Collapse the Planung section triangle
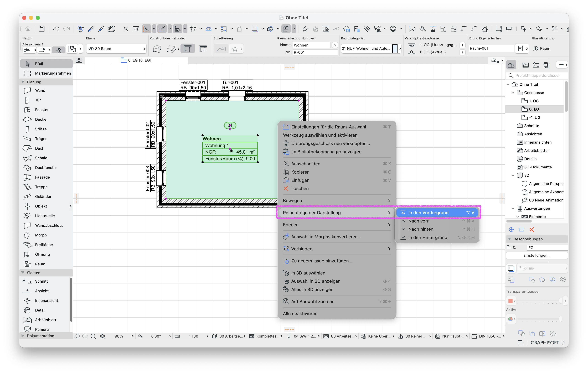This screenshot has width=588, height=373. pos(23,82)
